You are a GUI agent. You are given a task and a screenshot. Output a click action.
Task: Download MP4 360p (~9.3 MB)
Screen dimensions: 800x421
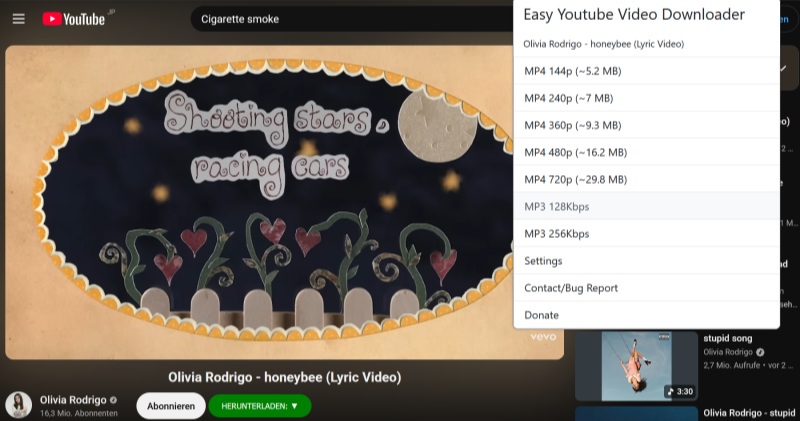(646, 125)
